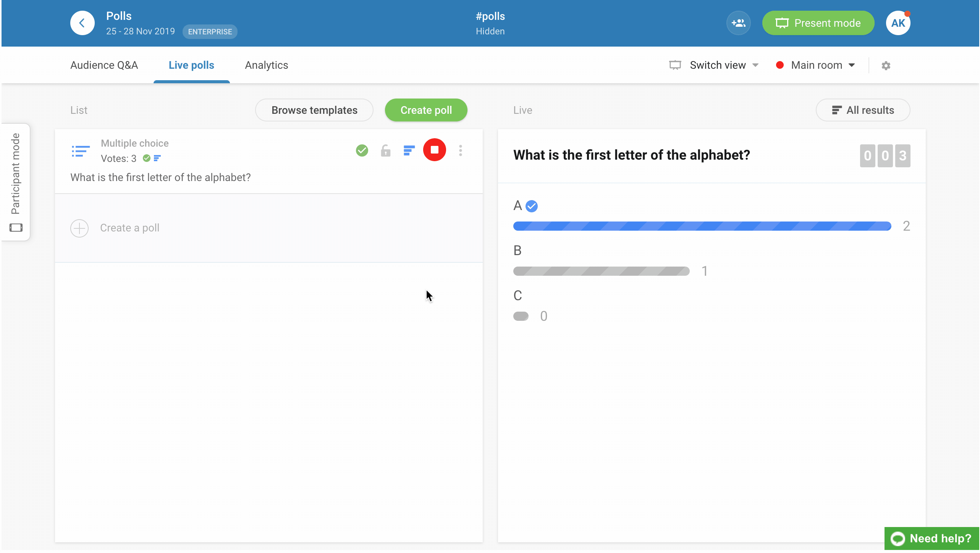The width and height of the screenshot is (980, 553).
Task: Open the invite participants icon
Action: tap(738, 23)
